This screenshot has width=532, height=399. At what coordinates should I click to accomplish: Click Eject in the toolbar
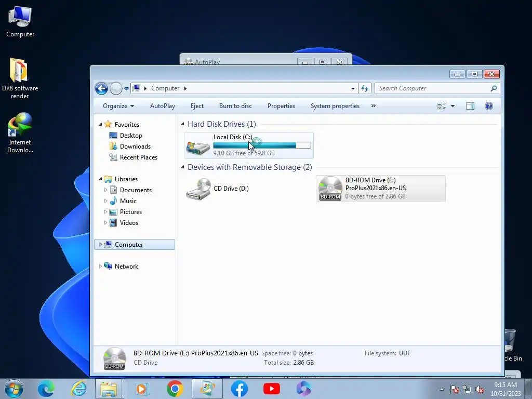click(197, 106)
